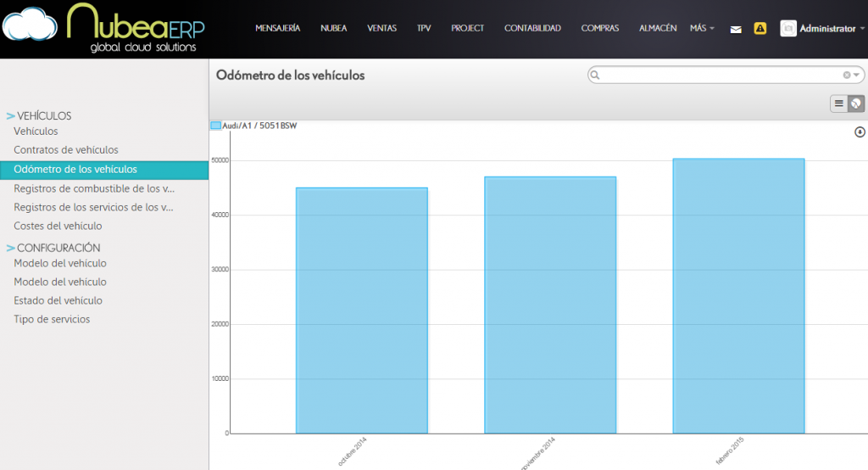Open the first Modelo del vehículo entry
868x470 pixels.
[60, 263]
